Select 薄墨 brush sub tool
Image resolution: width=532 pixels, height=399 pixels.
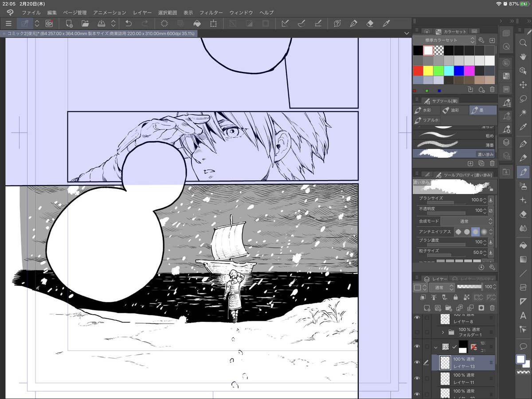[454, 144]
